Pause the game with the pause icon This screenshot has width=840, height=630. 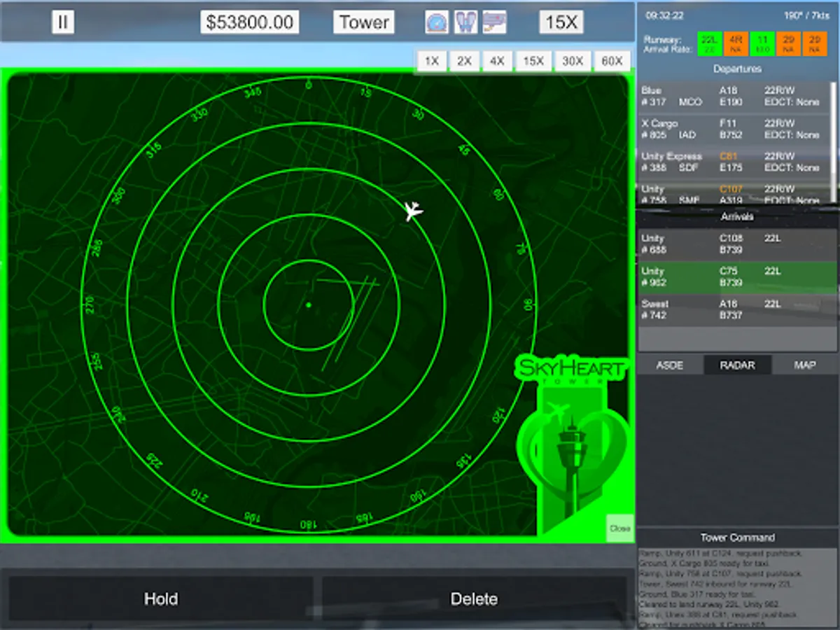click(63, 22)
